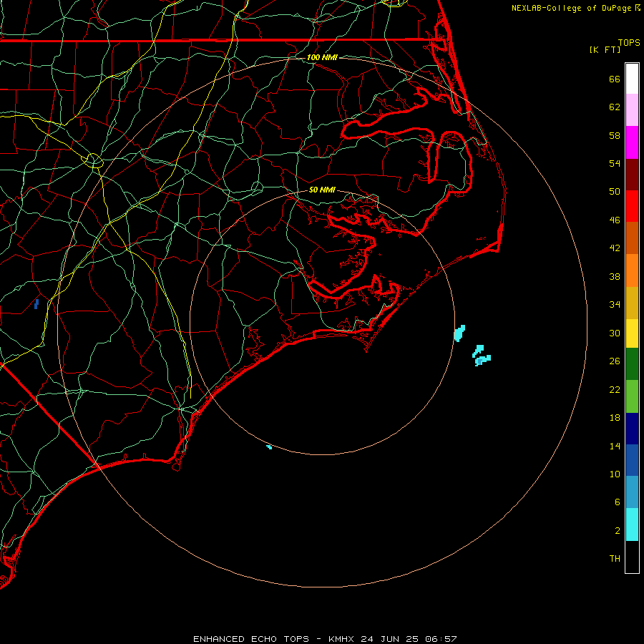
Task: Click the bright orange legend swatch
Action: coord(632,270)
